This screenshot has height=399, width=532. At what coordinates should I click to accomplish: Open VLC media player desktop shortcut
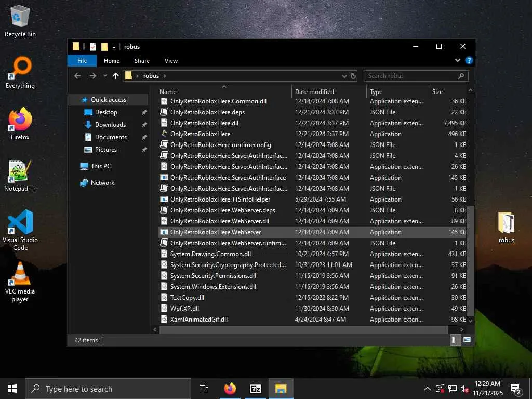coord(20,282)
